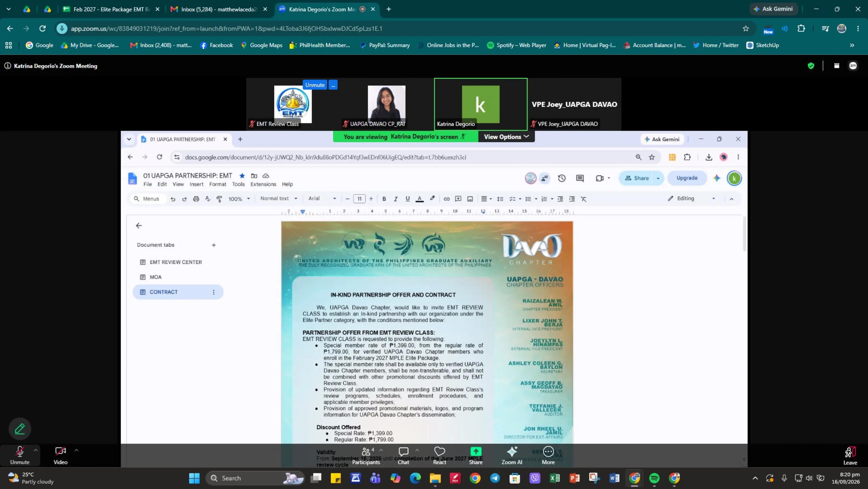Open Spotify from Windows taskbar
The width and height of the screenshot is (868, 489).
[x=654, y=478]
